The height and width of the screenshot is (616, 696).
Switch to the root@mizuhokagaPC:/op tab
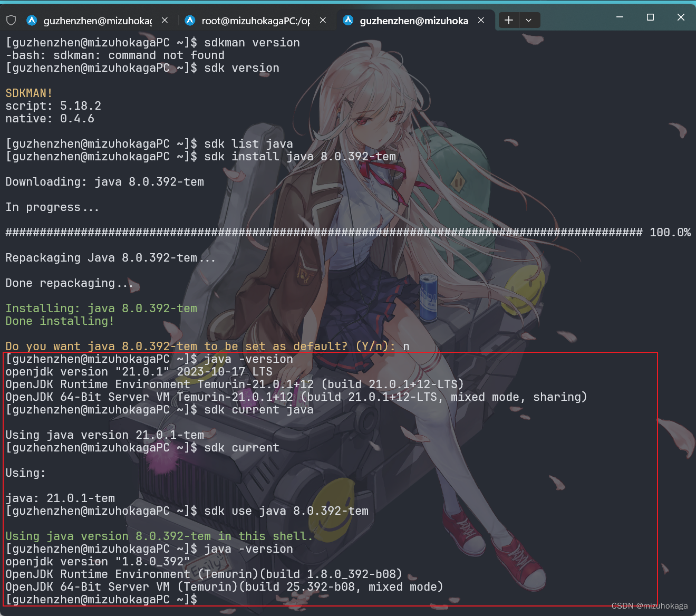(x=256, y=21)
